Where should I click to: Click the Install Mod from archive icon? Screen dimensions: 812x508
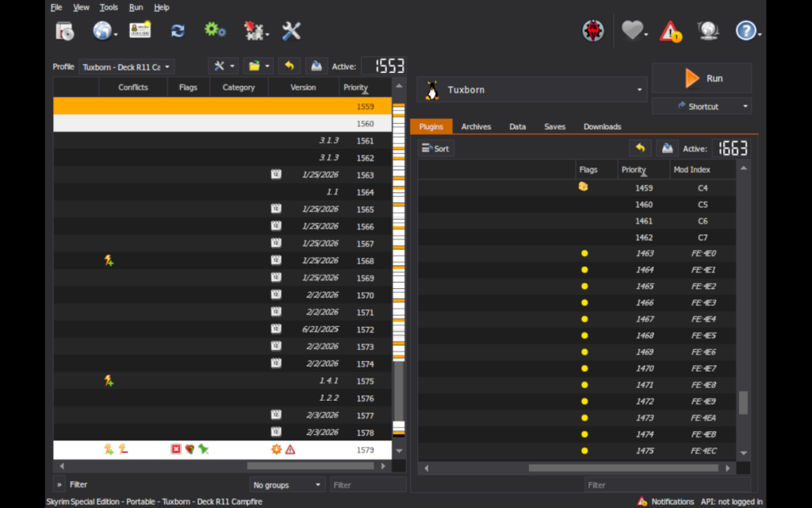64,31
